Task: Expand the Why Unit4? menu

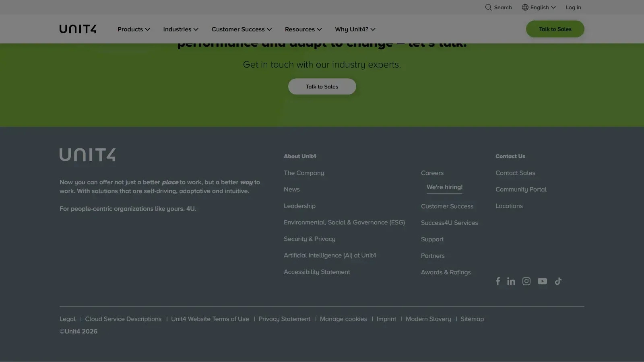Action: tap(355, 29)
